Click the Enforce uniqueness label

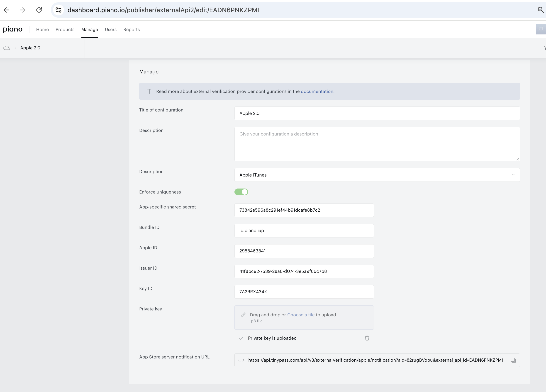(x=160, y=192)
